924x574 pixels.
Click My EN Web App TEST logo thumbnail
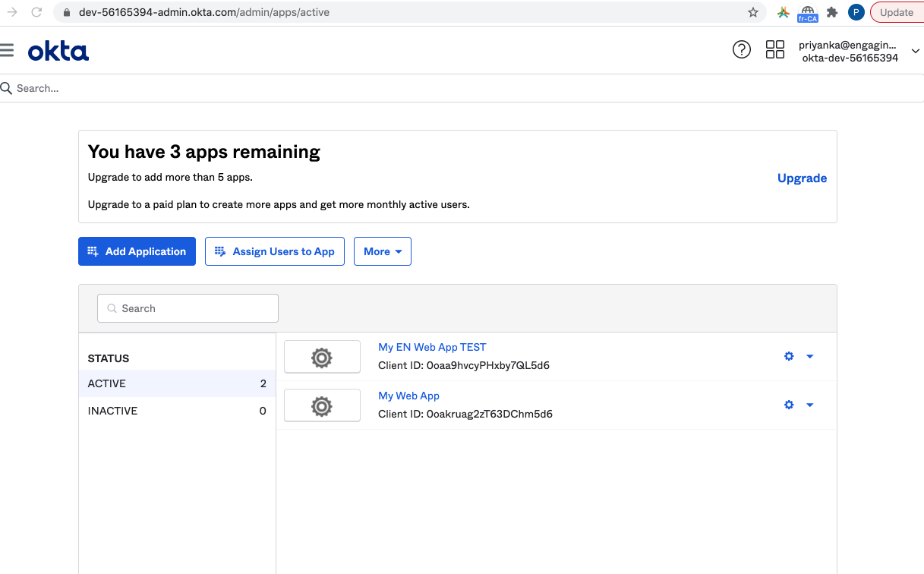(x=322, y=357)
